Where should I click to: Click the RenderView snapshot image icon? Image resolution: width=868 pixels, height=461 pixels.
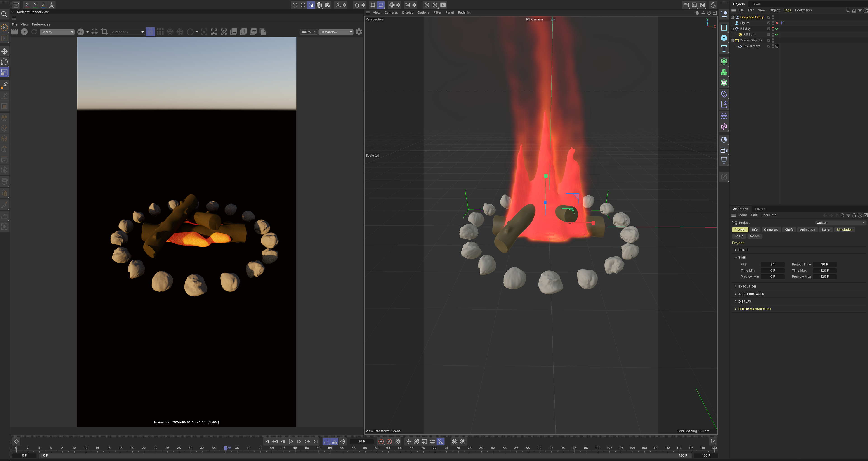point(234,32)
